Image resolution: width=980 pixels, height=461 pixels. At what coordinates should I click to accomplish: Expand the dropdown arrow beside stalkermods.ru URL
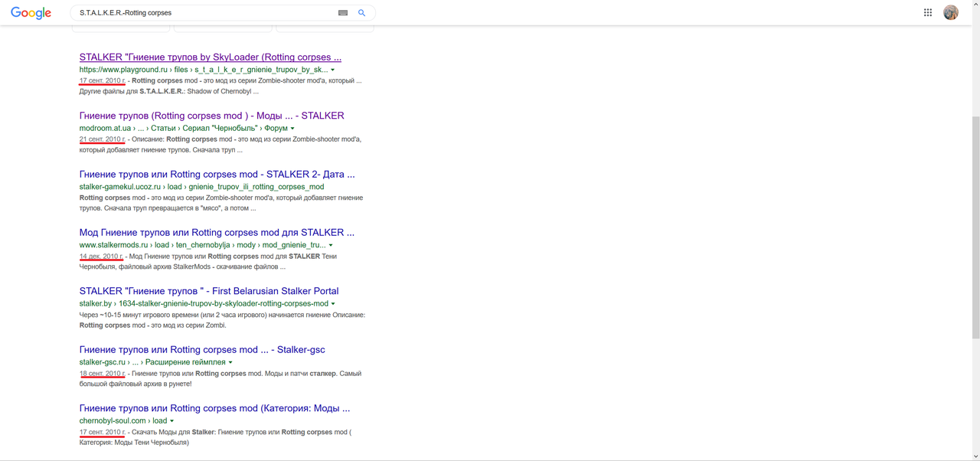click(x=331, y=246)
